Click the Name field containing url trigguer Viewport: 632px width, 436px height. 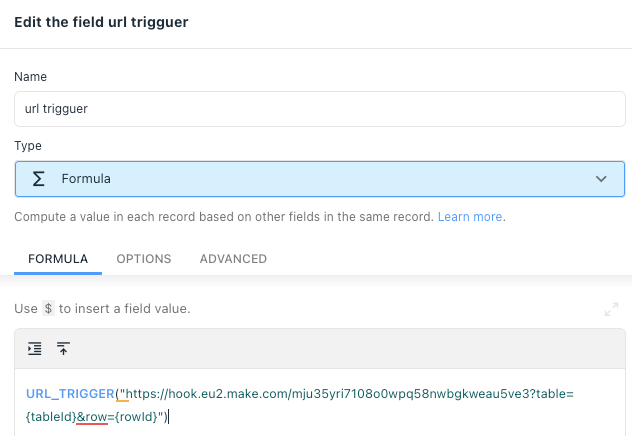[320, 109]
